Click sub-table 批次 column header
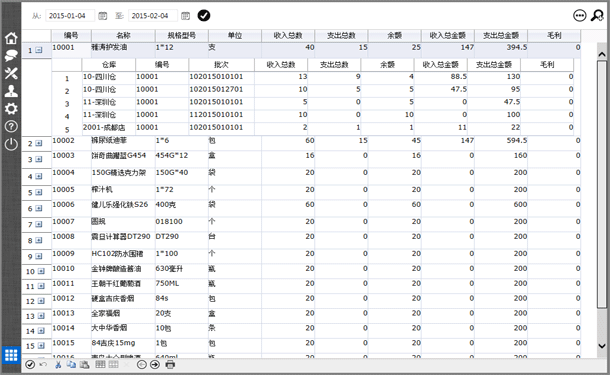Image resolution: width=610 pixels, height=375 pixels. pos(221,65)
